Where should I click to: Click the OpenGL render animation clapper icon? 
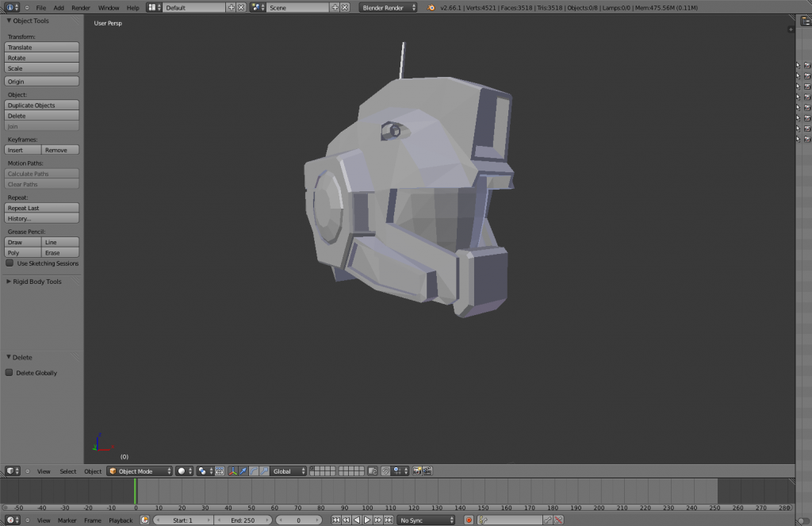click(x=427, y=471)
